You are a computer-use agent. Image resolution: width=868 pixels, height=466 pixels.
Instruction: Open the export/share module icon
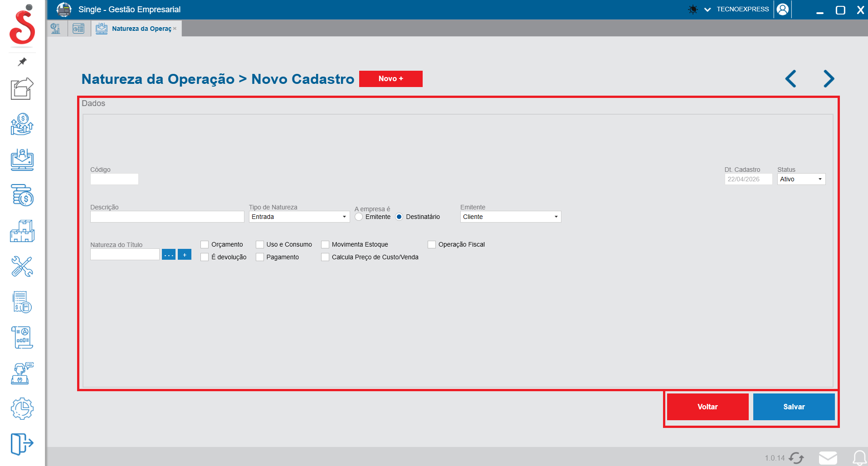[21, 89]
